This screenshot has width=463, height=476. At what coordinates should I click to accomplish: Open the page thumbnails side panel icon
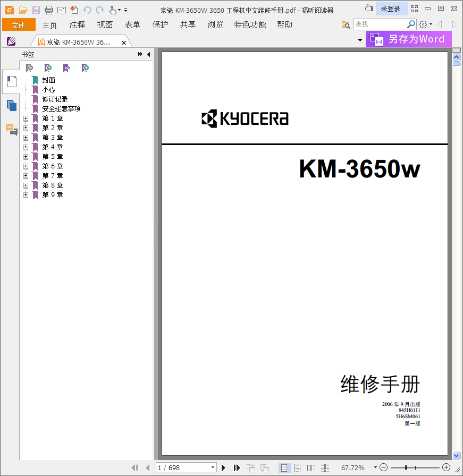tap(12, 106)
